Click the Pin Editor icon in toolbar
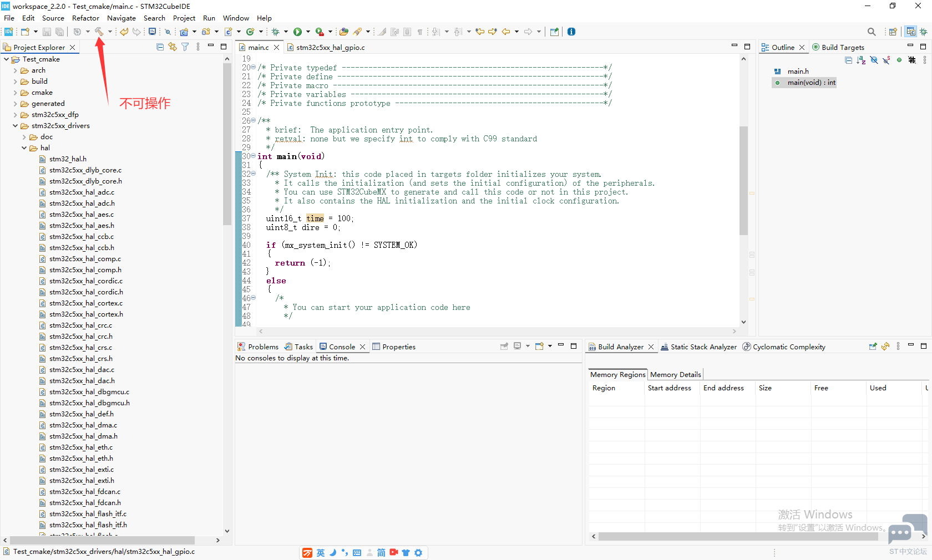The width and height of the screenshot is (932, 560). (x=554, y=32)
